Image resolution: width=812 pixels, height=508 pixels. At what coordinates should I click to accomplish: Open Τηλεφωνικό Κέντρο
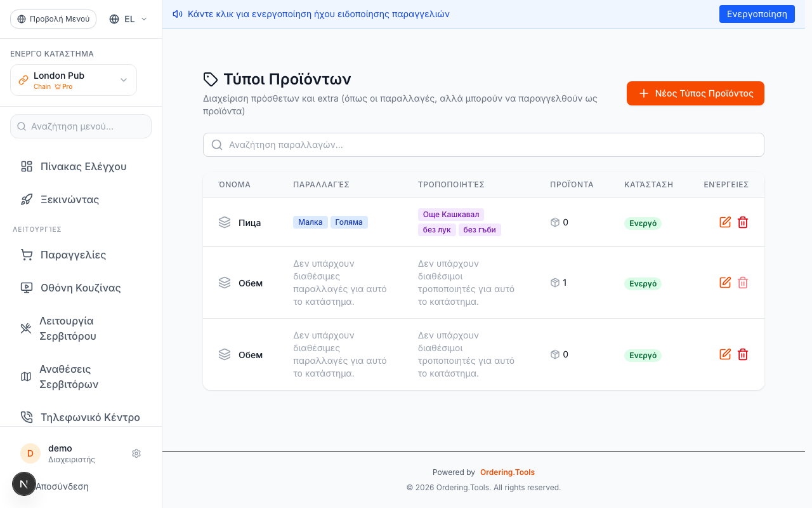coord(81,417)
